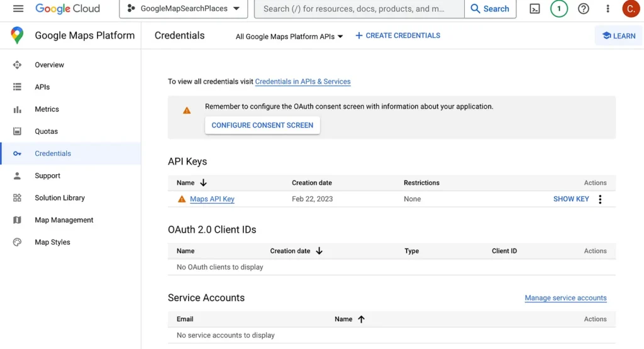Open Manage service accounts link

pyautogui.click(x=565, y=298)
